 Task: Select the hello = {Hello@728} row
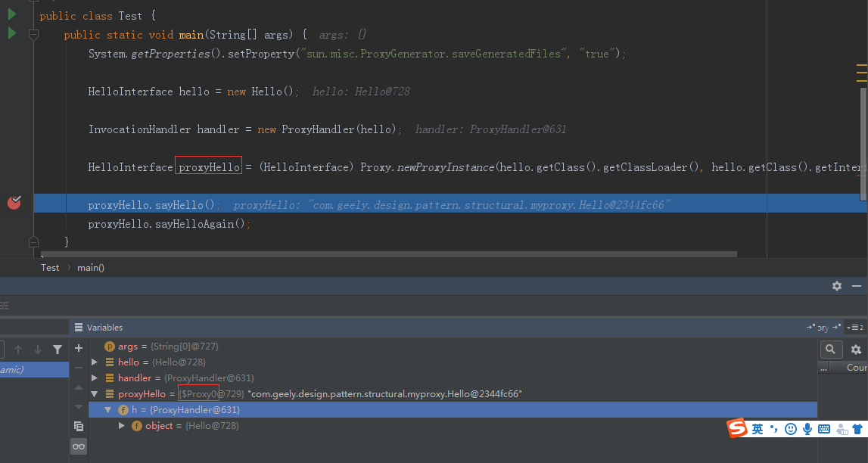pyautogui.click(x=453, y=362)
